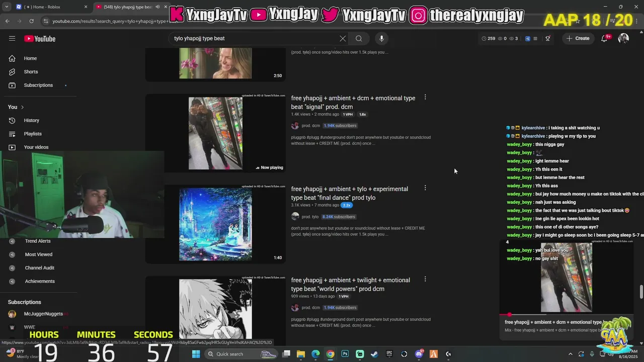Go back with the browser back arrow

click(7, 21)
